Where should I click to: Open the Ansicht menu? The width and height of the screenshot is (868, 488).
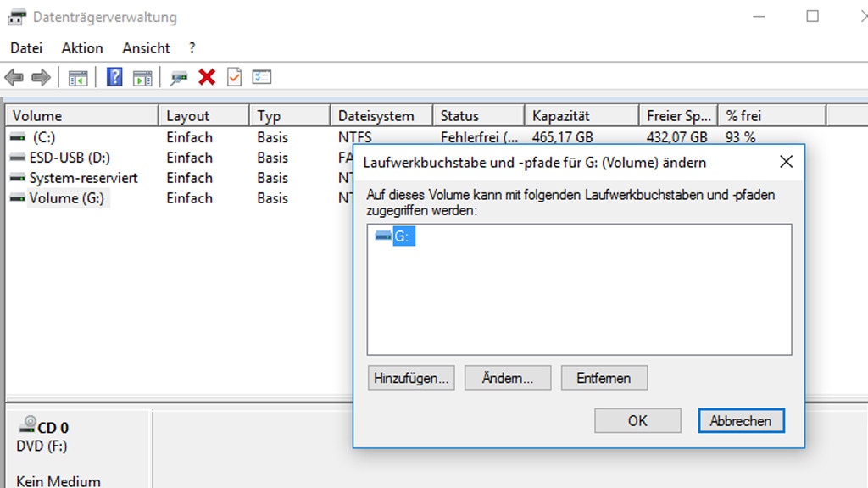pos(145,48)
